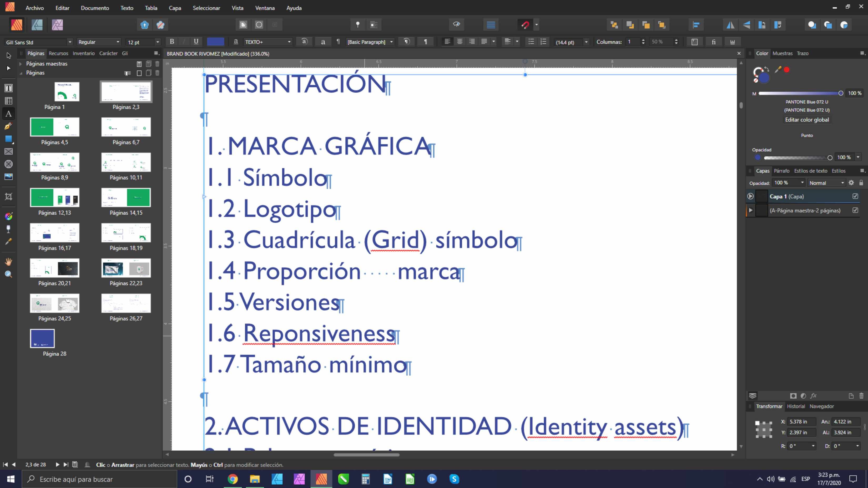Expand the Páginas panel section
The height and width of the screenshot is (488, 868).
[x=20, y=73]
